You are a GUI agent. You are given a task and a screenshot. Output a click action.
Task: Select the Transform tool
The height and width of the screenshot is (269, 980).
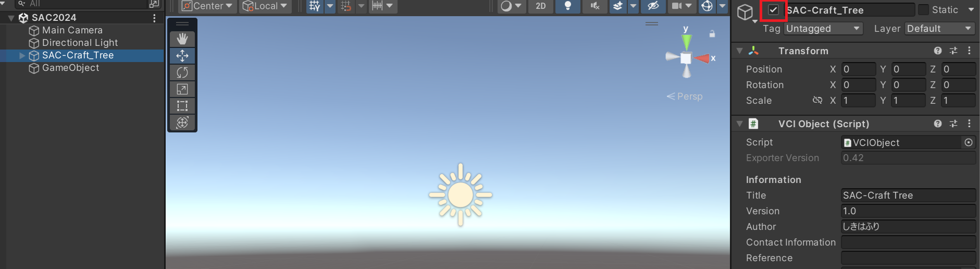point(182,123)
